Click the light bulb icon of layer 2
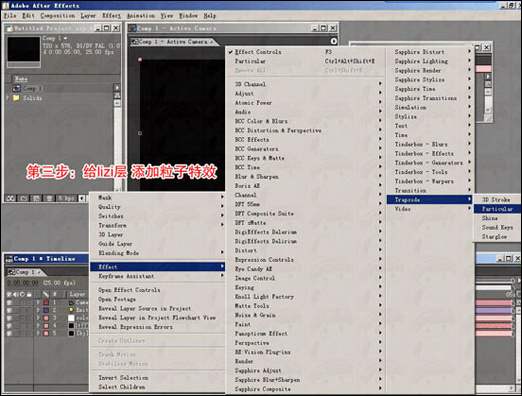This screenshot has width=522, height=396. click(x=71, y=310)
